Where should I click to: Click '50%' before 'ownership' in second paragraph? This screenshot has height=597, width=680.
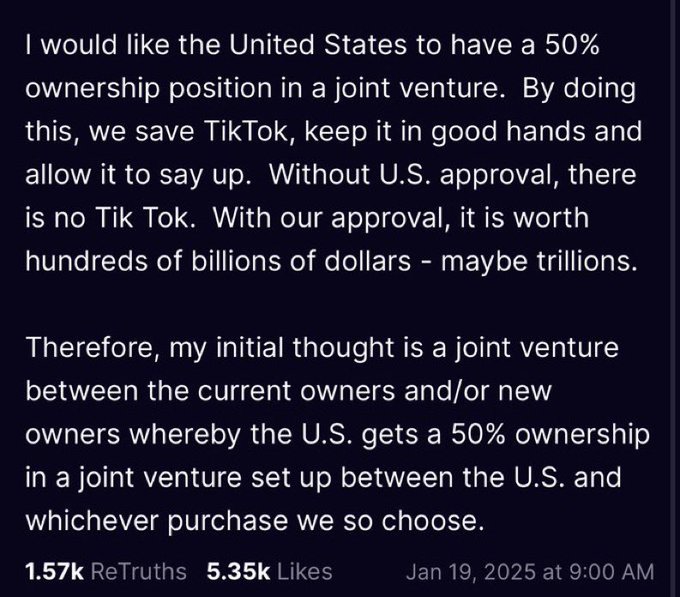point(478,434)
